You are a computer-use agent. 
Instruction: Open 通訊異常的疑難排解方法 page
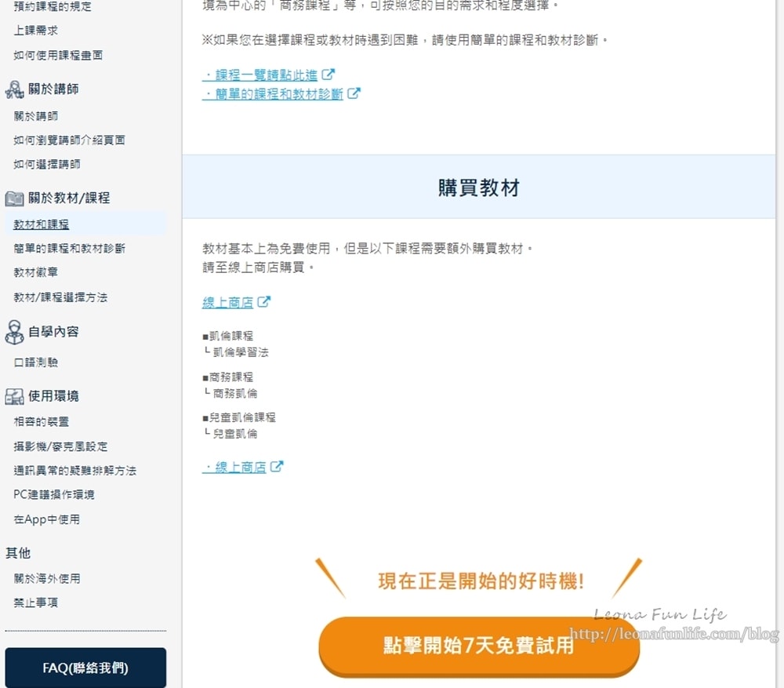[x=74, y=471]
